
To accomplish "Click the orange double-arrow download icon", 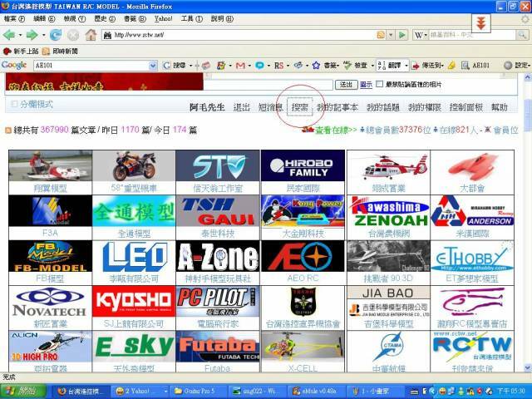I will [480, 23].
